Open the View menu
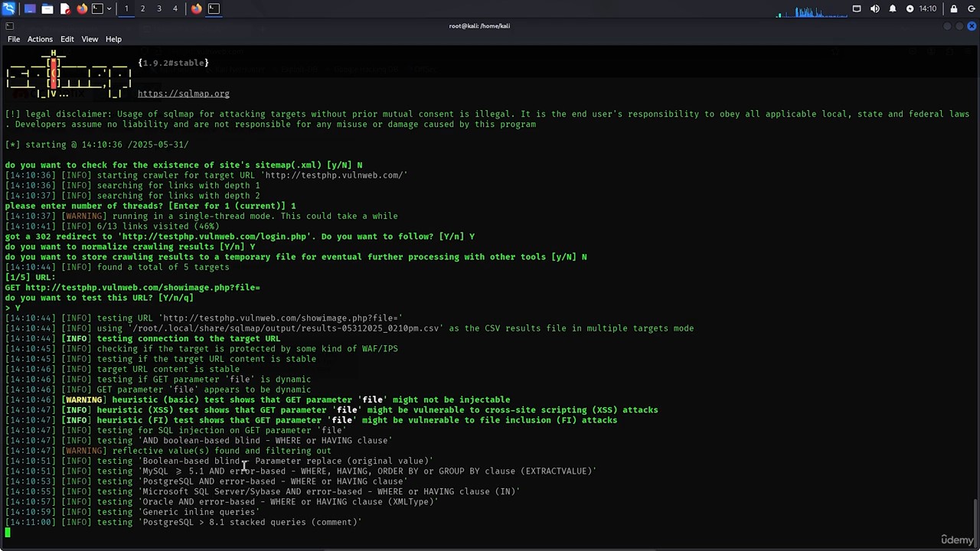Screen dimensions: 980x551 click(90, 39)
